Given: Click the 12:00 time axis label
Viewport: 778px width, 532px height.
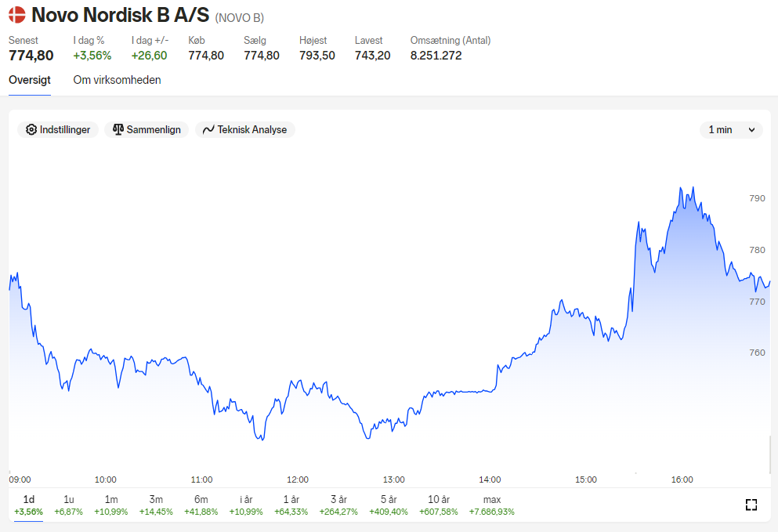Looking at the screenshot, I should (298, 480).
